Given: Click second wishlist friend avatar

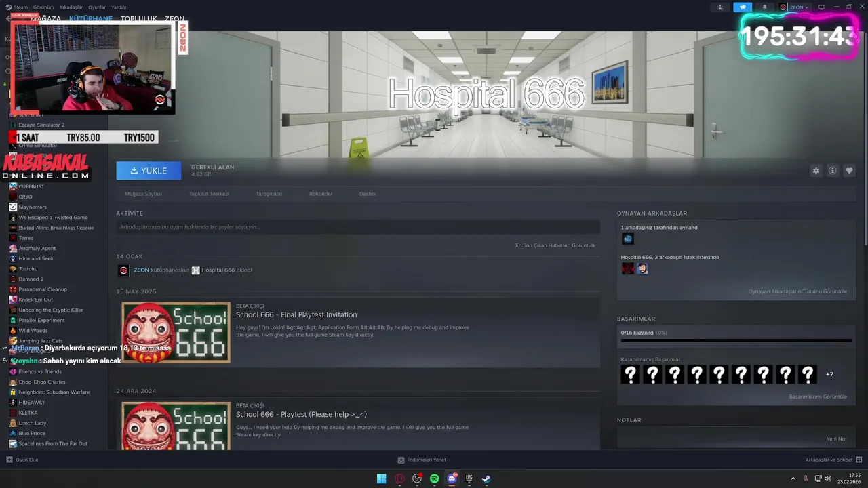Looking at the screenshot, I should (642, 268).
